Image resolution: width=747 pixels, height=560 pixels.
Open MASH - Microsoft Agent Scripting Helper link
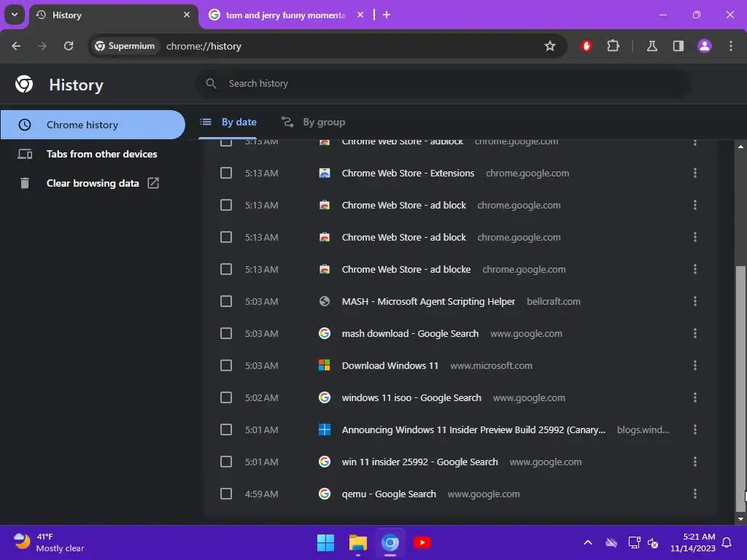pos(428,301)
